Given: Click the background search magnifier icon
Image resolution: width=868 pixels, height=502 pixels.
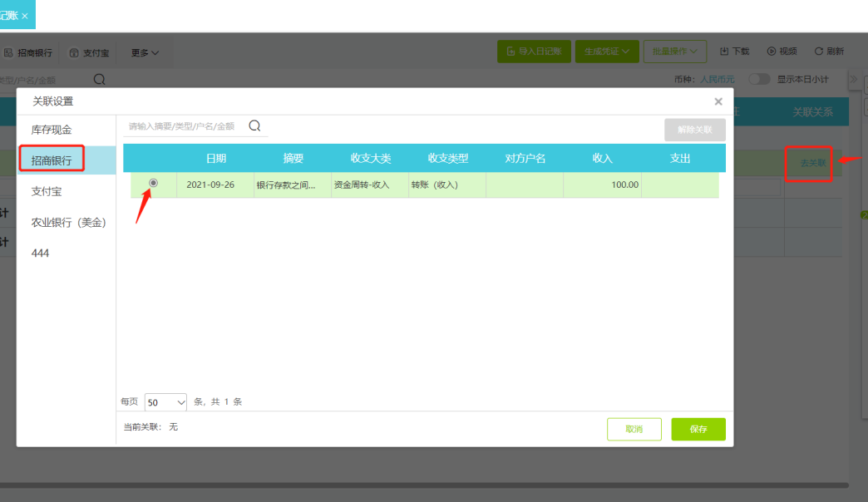Looking at the screenshot, I should (99, 80).
